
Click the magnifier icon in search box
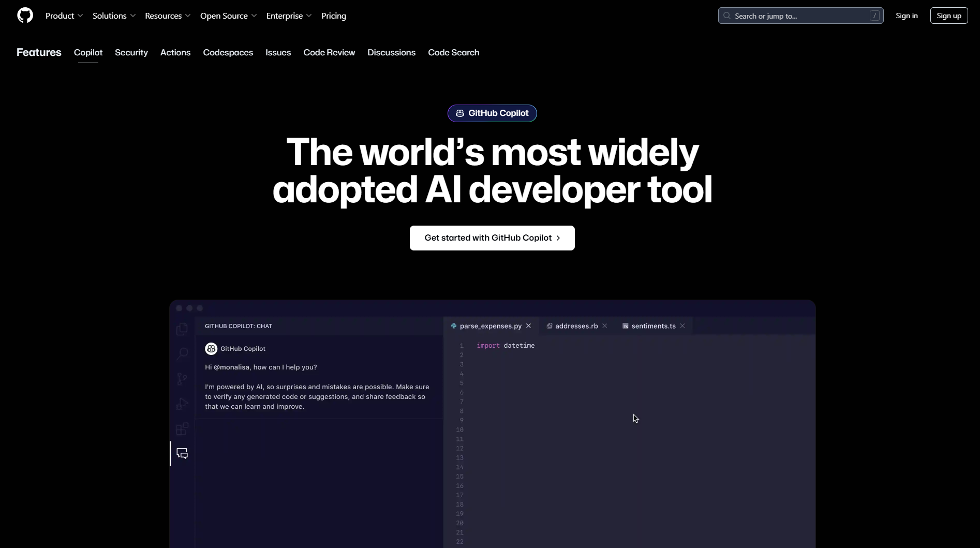(727, 16)
